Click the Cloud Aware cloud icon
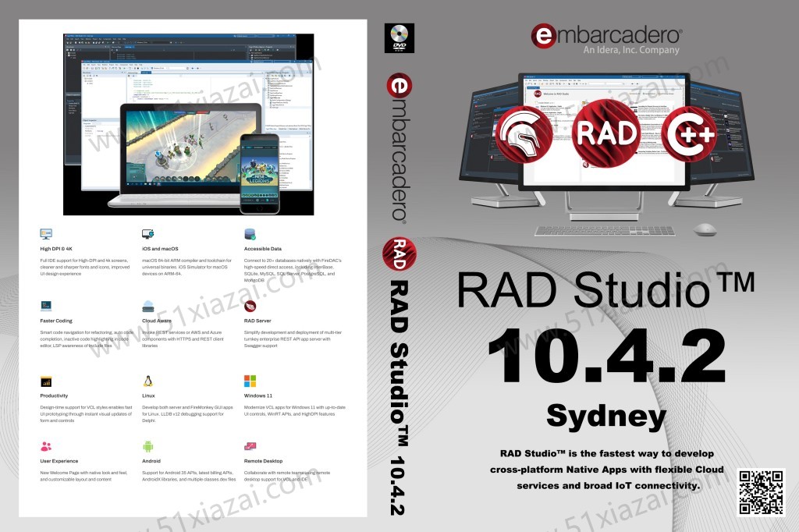Image resolution: width=799 pixels, height=532 pixels. pyautogui.click(x=147, y=306)
